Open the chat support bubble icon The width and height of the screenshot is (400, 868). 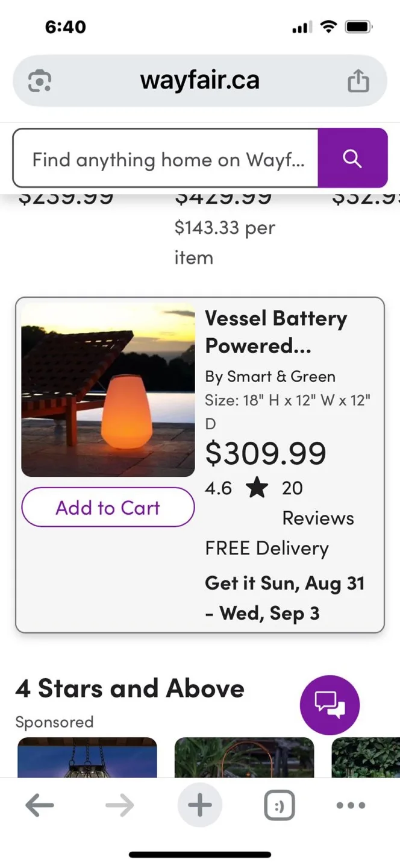tap(330, 705)
